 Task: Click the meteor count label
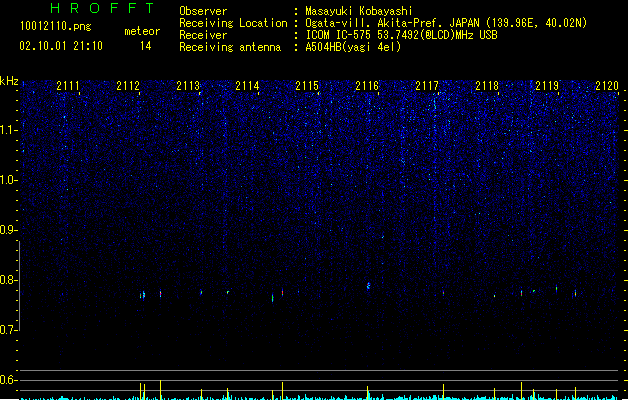point(142,31)
